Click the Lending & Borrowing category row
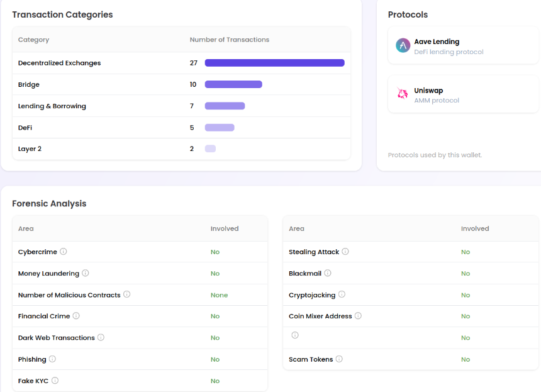This screenshot has width=541, height=392. pyautogui.click(x=181, y=106)
